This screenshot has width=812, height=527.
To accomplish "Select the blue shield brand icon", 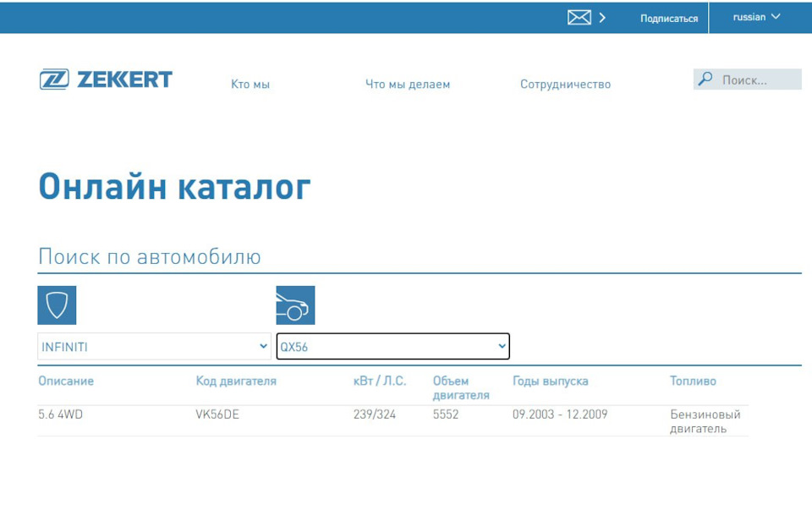I will point(55,305).
